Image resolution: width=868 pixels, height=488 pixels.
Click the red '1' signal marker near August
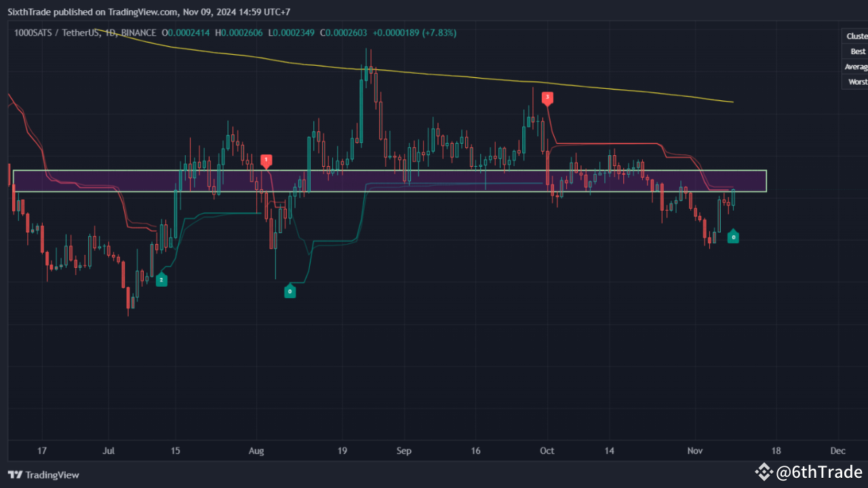click(x=267, y=161)
